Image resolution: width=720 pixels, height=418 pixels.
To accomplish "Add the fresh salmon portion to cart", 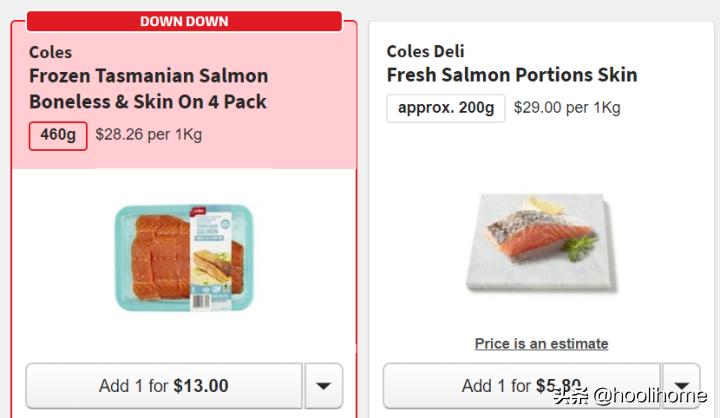I will pos(521,385).
